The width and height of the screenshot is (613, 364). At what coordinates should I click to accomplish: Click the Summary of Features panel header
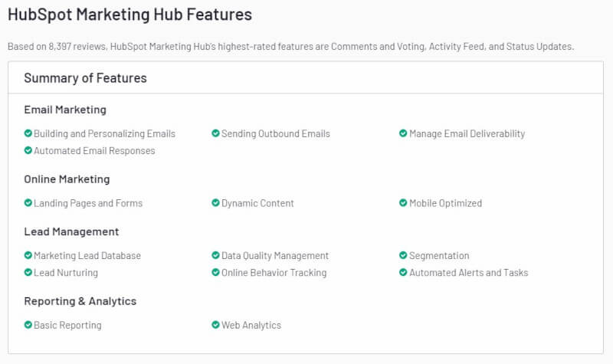[x=85, y=78]
